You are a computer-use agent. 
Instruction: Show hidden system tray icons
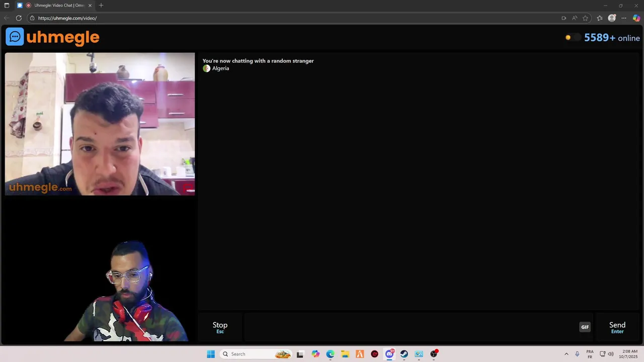click(566, 354)
